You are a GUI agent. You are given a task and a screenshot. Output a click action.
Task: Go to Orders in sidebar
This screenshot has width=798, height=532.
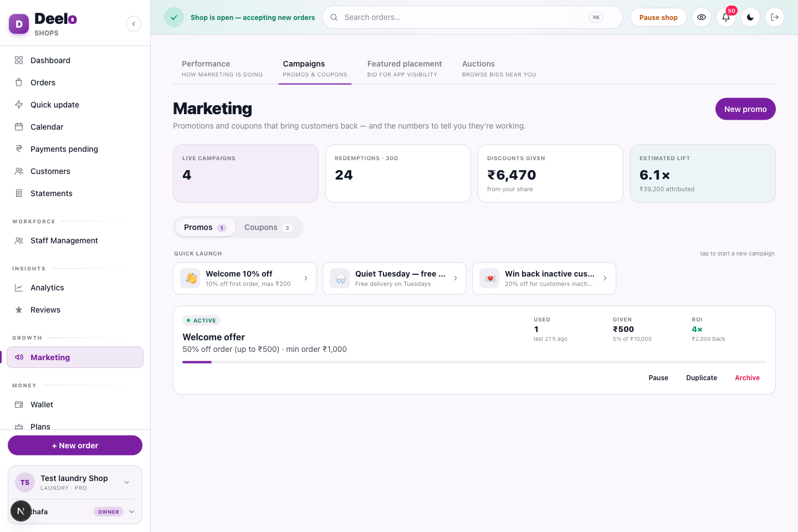pyautogui.click(x=75, y=83)
